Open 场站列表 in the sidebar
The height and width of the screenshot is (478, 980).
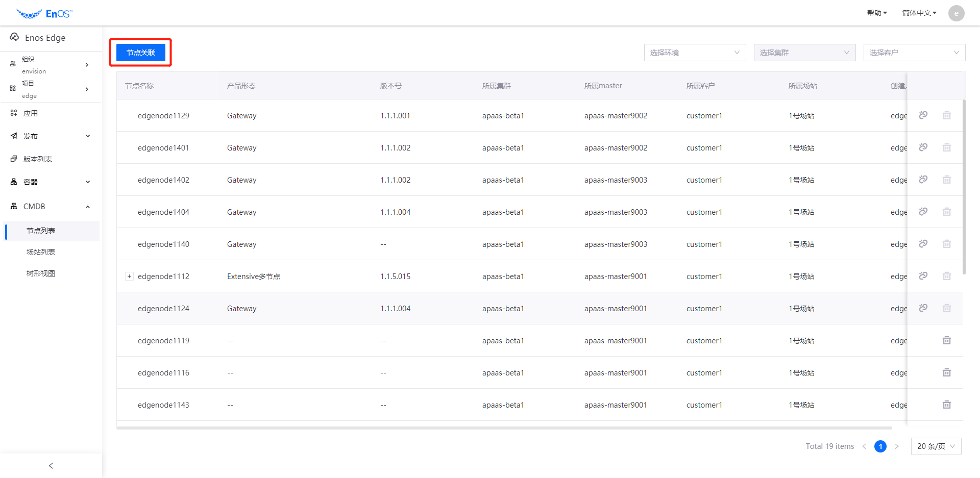pyautogui.click(x=41, y=252)
